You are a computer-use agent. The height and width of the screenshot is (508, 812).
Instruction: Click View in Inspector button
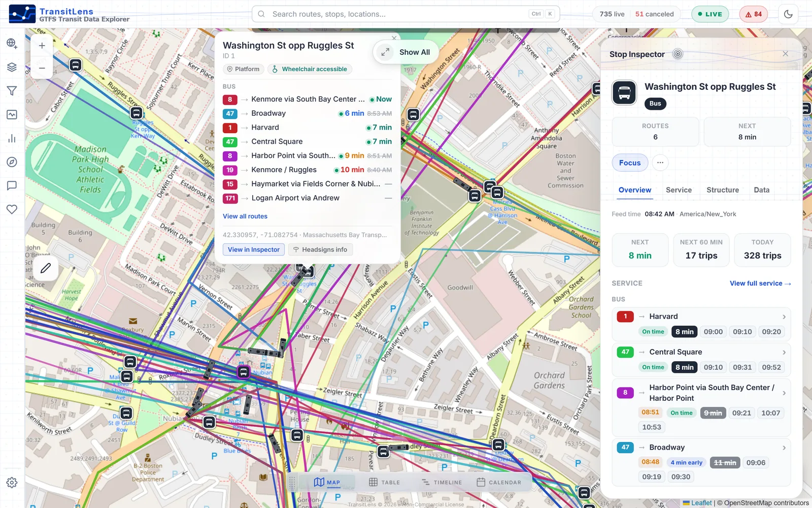254,249
